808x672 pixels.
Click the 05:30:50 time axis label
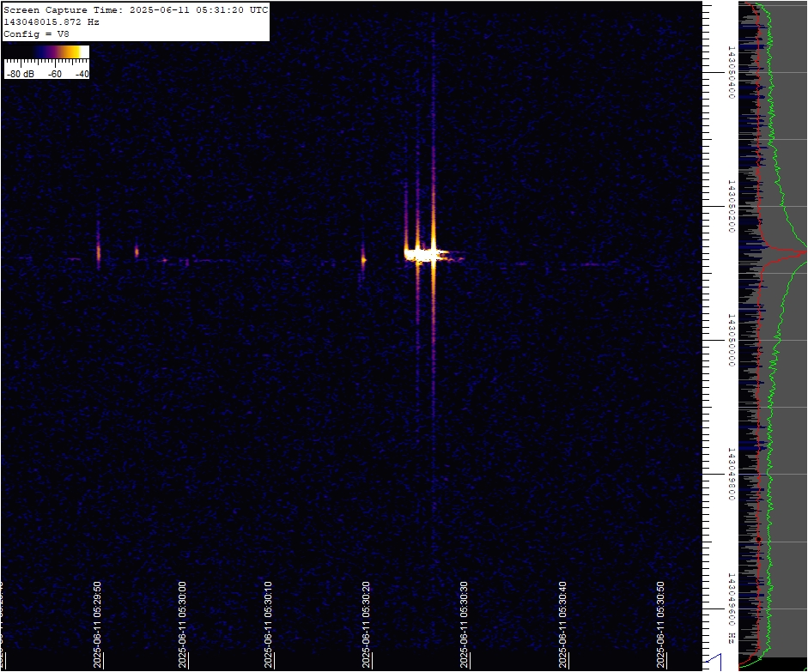point(660,625)
